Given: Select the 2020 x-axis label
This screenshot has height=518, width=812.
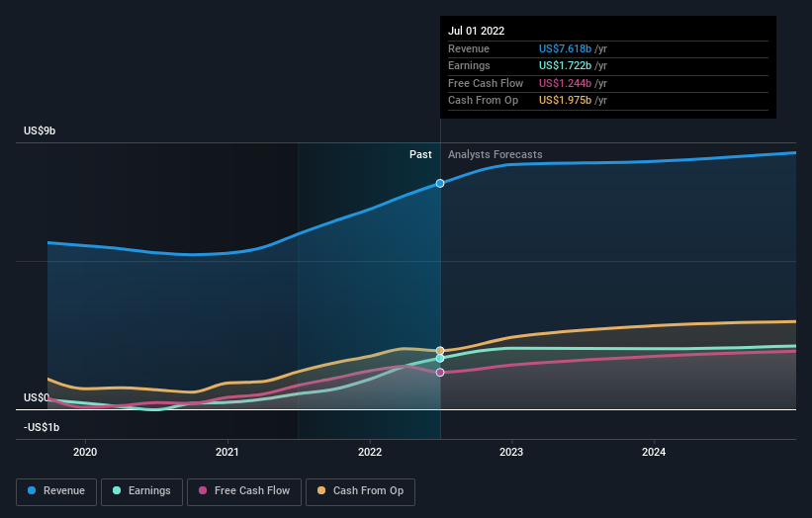Looking at the screenshot, I should pyautogui.click(x=85, y=452).
